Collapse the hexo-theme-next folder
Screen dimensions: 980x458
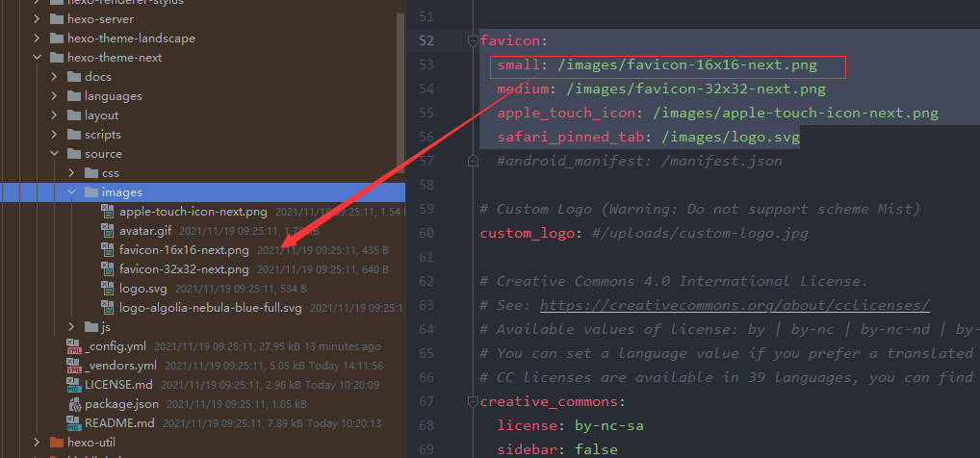[37, 58]
